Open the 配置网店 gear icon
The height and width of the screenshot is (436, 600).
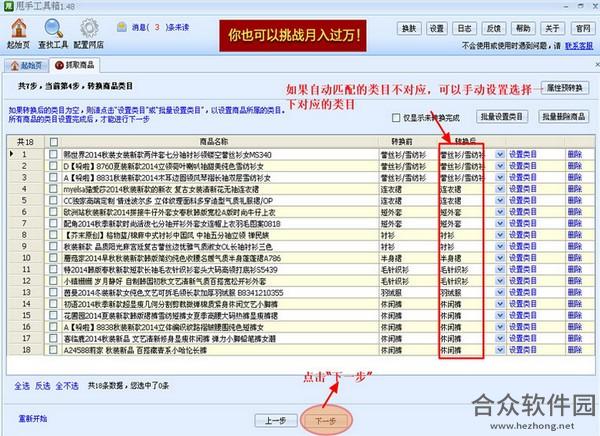89,33
